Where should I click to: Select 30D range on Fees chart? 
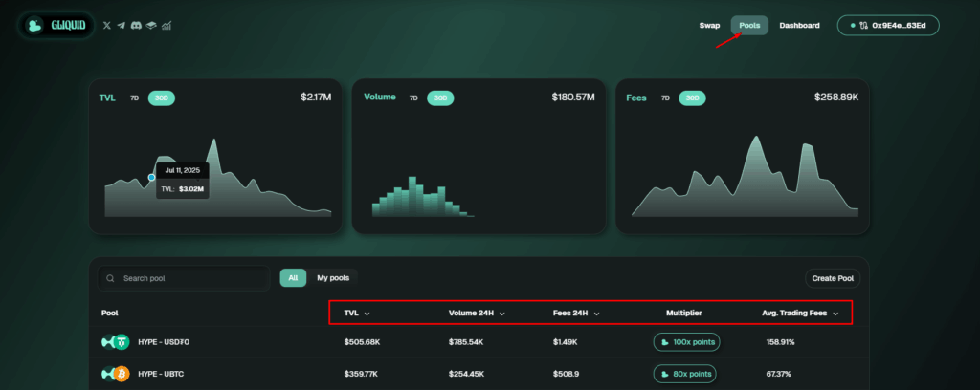tap(693, 97)
